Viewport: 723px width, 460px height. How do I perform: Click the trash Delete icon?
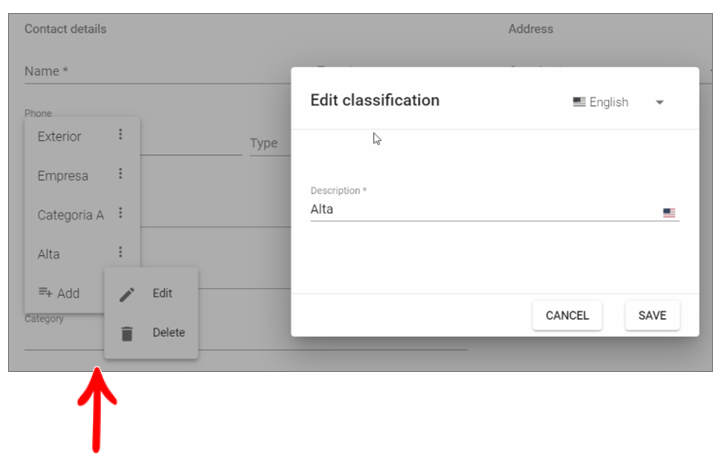127,333
